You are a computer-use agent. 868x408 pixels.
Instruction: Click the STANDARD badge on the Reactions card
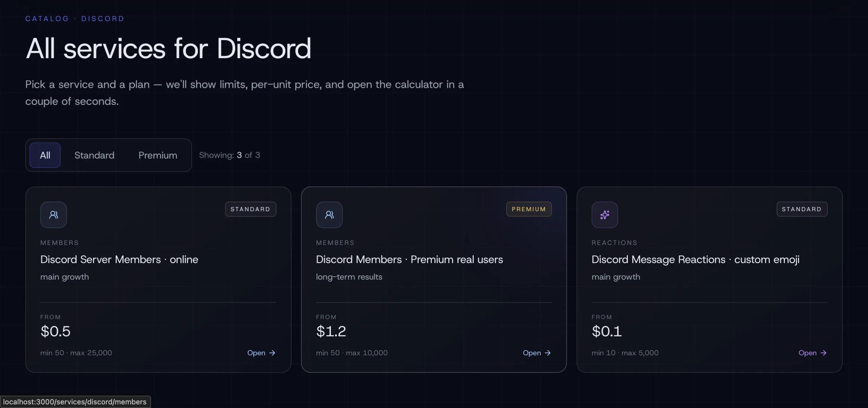coord(801,209)
